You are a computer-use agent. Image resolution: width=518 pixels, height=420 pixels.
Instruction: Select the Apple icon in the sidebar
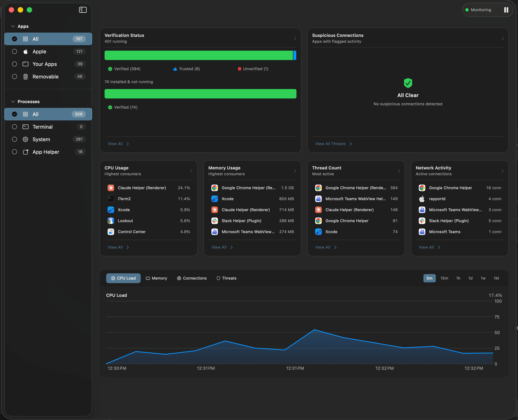coord(26,51)
